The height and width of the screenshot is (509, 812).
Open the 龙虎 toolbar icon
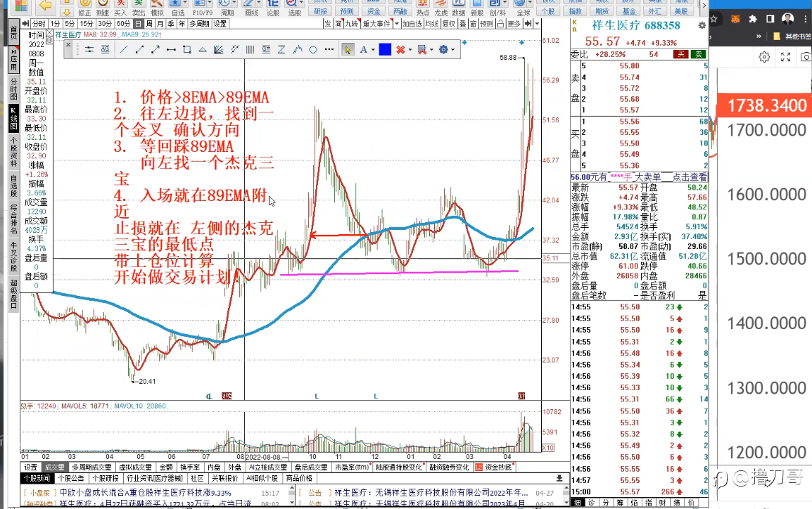[x=440, y=8]
